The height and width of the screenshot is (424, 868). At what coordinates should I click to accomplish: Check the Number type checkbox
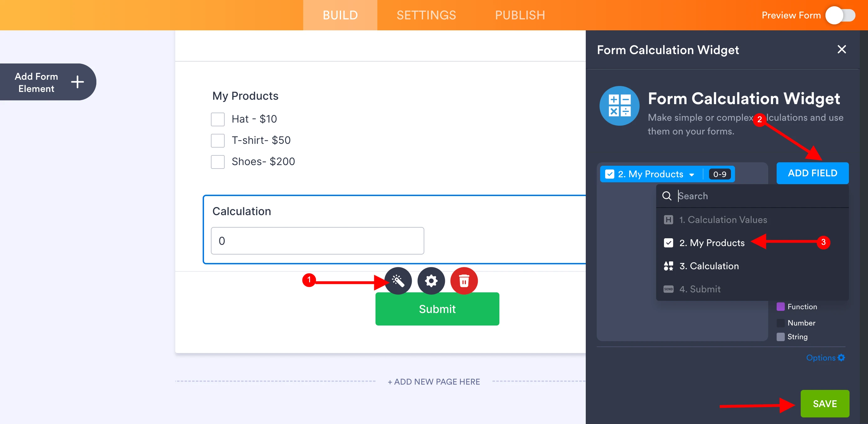click(781, 323)
